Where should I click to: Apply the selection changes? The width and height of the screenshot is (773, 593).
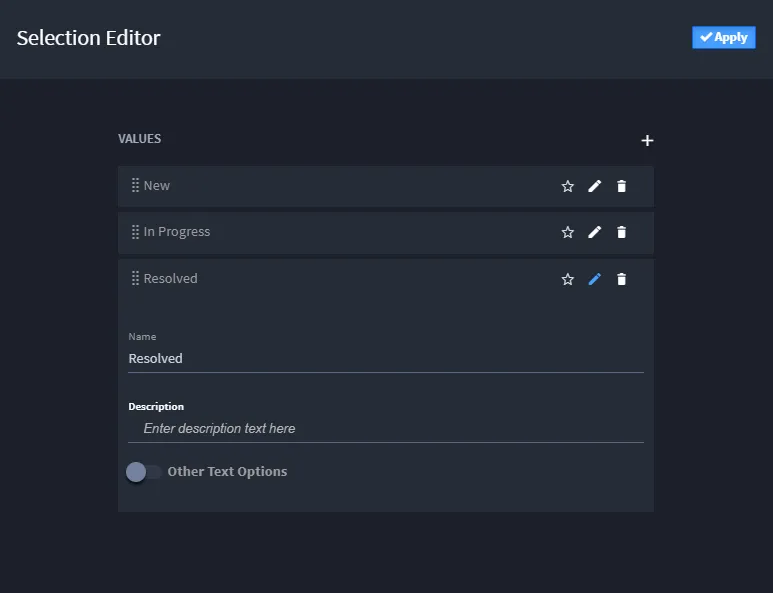tap(723, 37)
